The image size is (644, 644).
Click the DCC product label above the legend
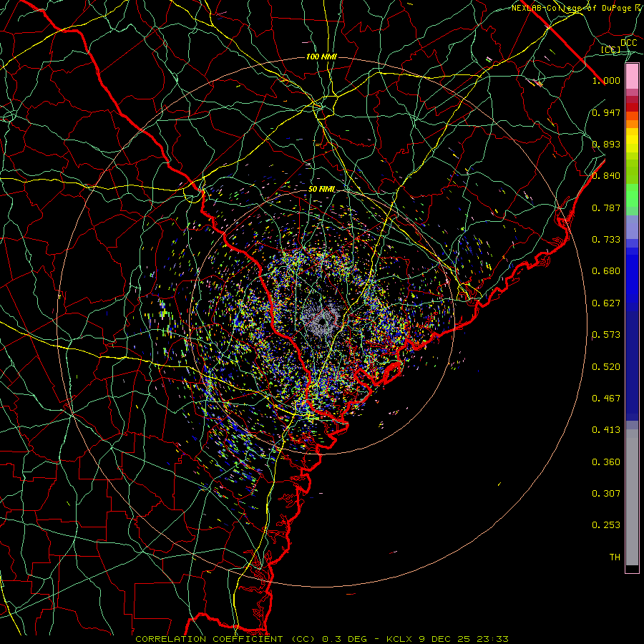point(628,43)
